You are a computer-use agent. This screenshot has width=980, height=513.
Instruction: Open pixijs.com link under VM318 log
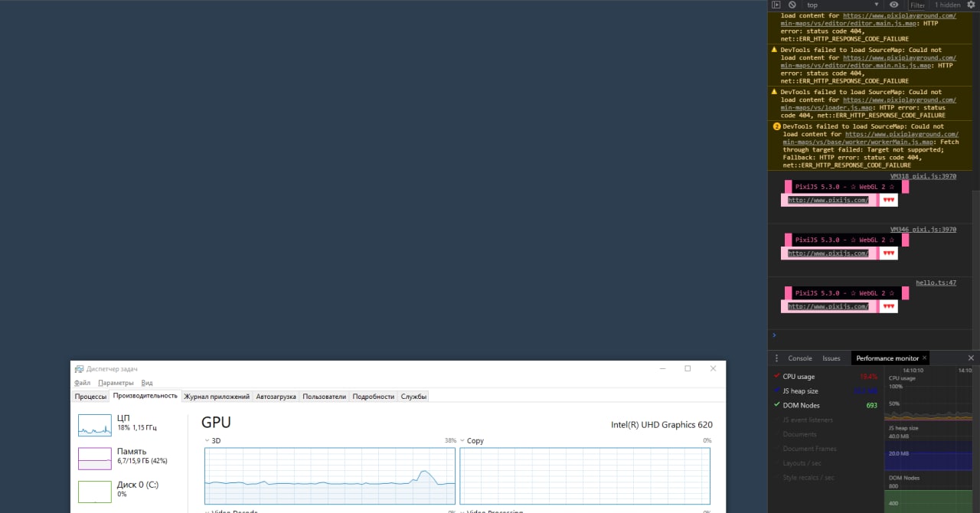(x=828, y=200)
